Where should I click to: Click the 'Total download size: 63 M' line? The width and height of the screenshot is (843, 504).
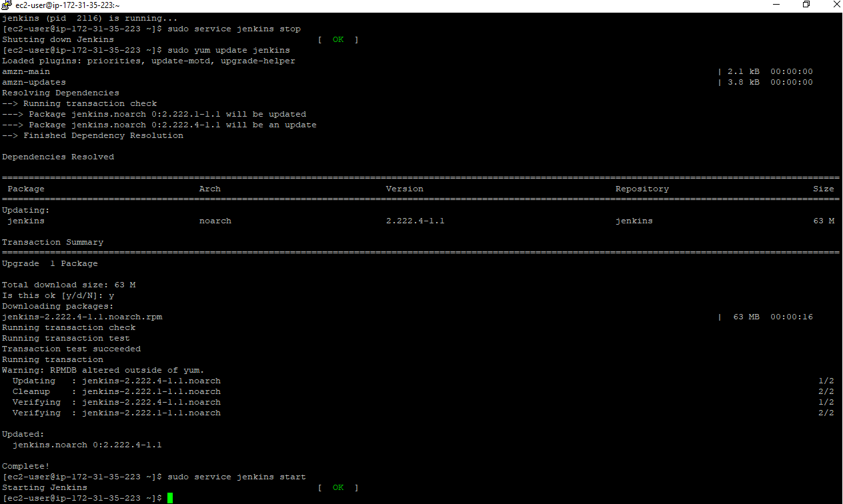[x=69, y=285]
